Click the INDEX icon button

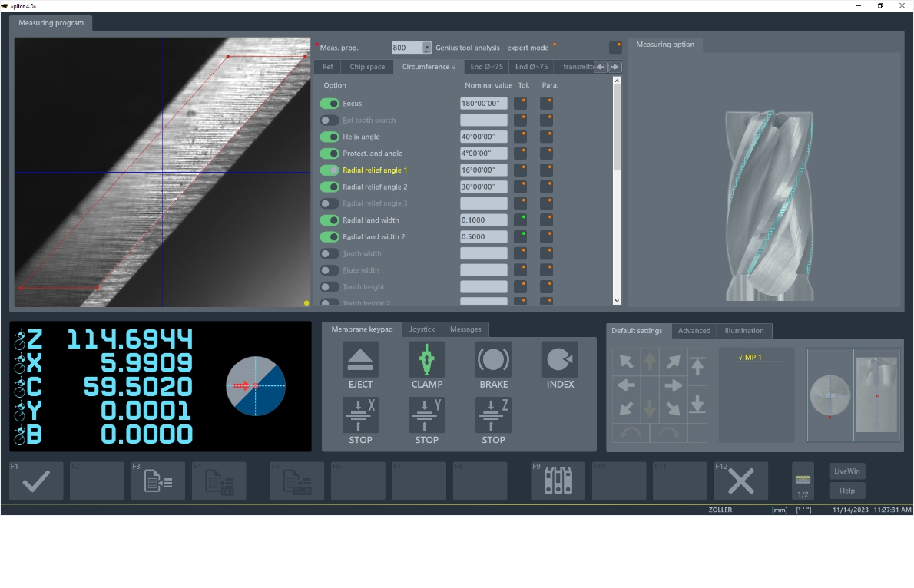pos(560,361)
